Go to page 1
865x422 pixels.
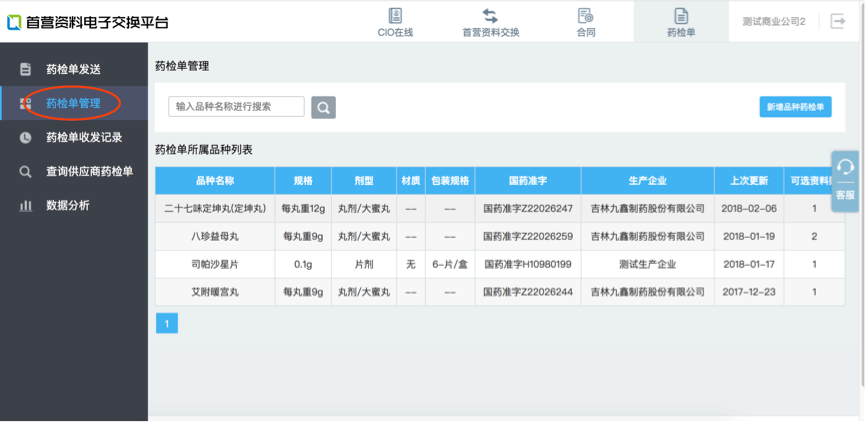point(167,323)
